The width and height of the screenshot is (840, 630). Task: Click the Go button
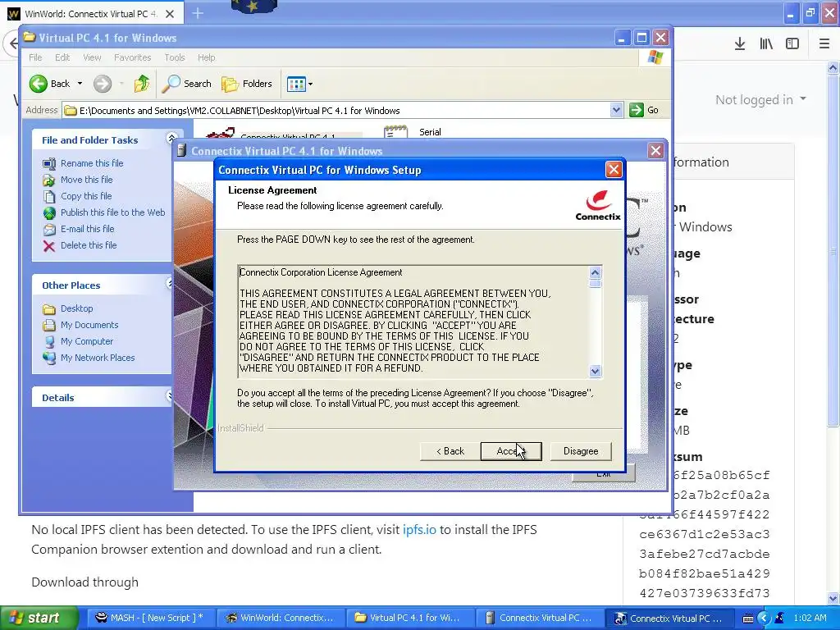coord(645,111)
